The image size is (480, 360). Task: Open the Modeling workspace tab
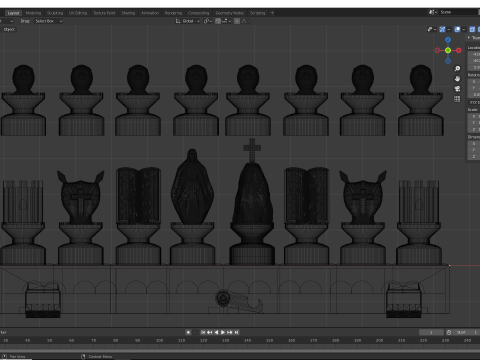click(33, 13)
